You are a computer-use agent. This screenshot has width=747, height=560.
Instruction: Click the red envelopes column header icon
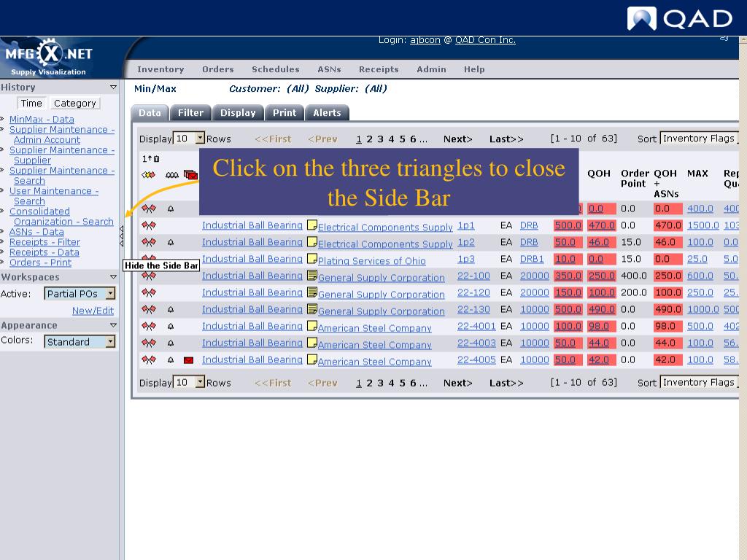[x=191, y=175]
